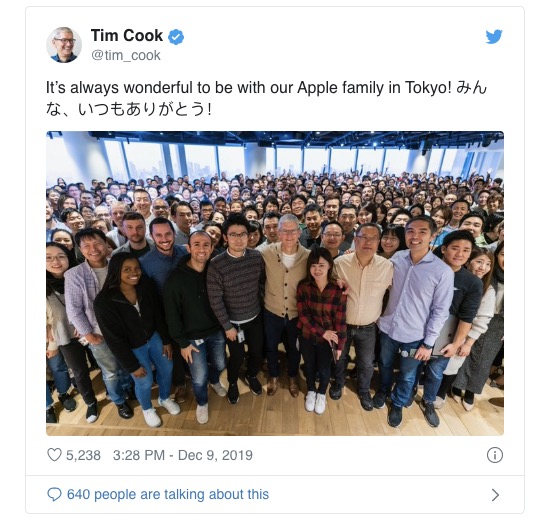
Task: Expand the conversation with the right chevron
Action: coord(495,495)
